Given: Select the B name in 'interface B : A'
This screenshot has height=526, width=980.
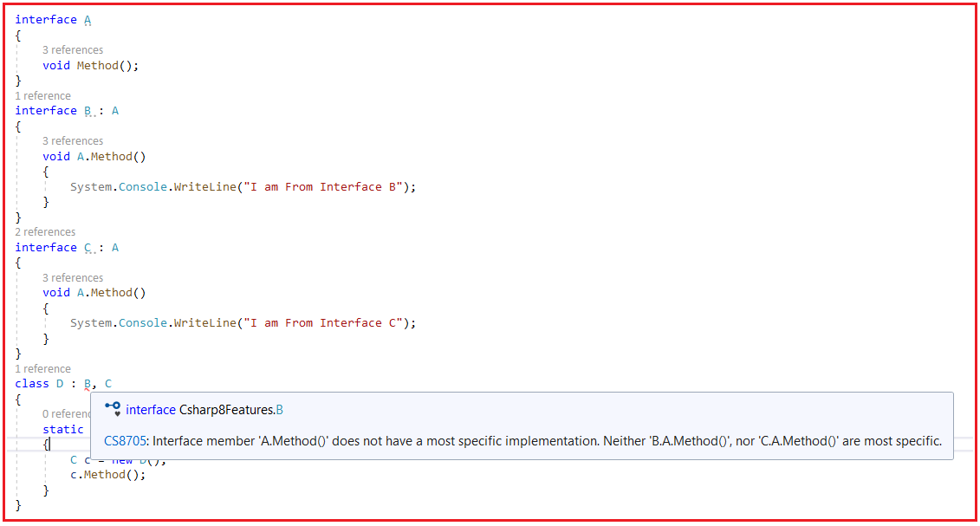Looking at the screenshot, I should (x=88, y=111).
